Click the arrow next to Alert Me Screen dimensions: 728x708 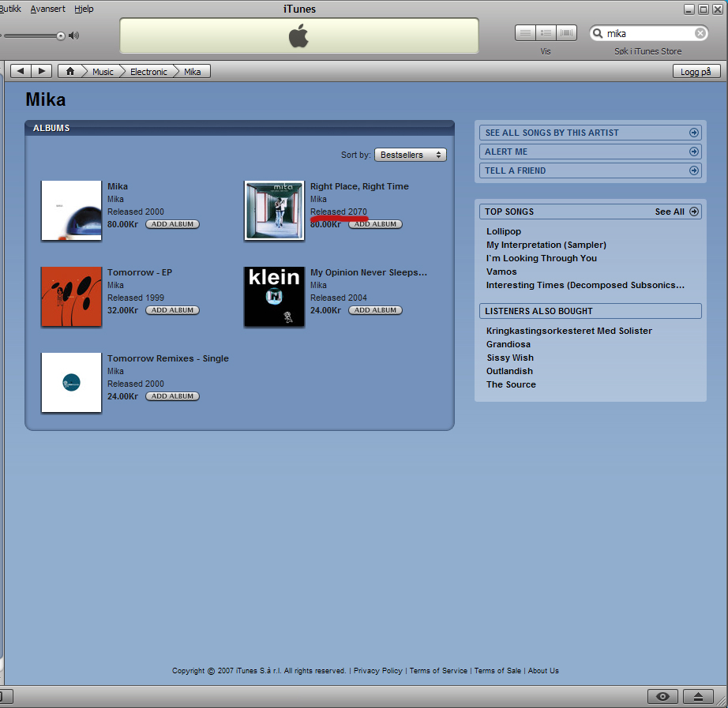[693, 152]
